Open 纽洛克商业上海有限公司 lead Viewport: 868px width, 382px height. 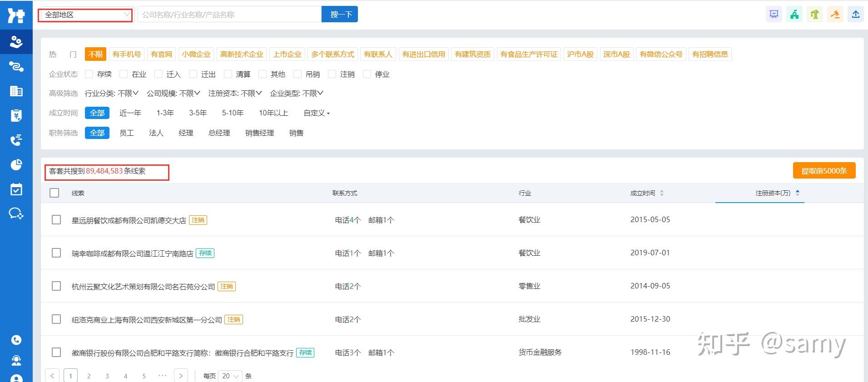coord(147,320)
